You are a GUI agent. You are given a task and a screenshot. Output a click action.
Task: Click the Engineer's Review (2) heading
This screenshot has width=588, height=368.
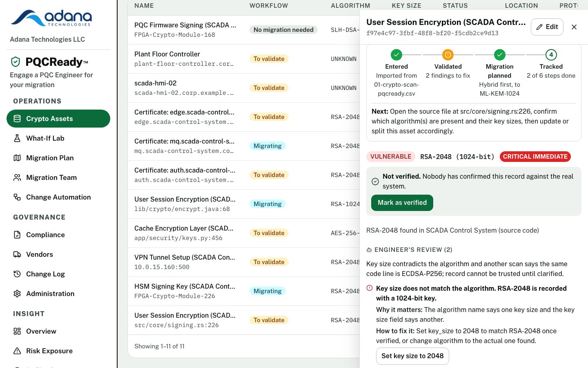[410, 250]
